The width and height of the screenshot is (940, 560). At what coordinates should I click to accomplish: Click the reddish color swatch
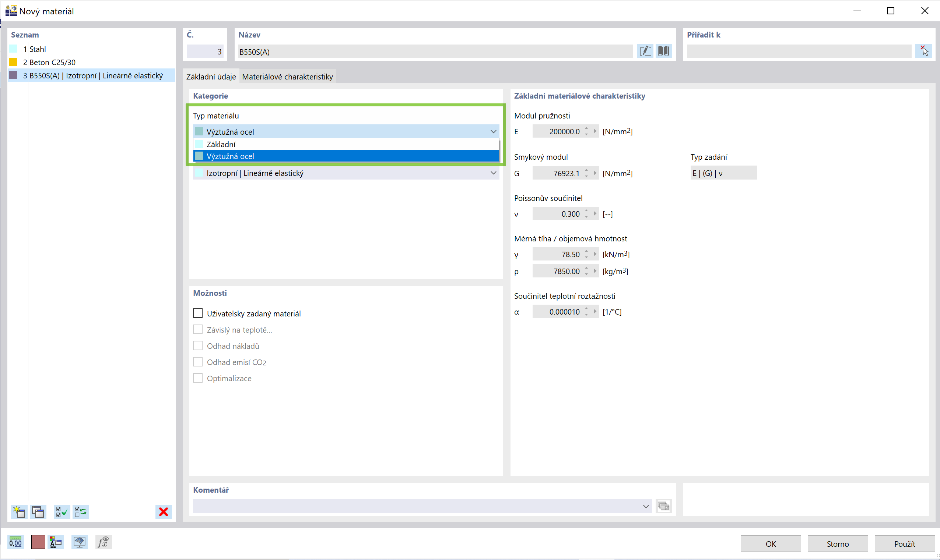click(x=38, y=542)
